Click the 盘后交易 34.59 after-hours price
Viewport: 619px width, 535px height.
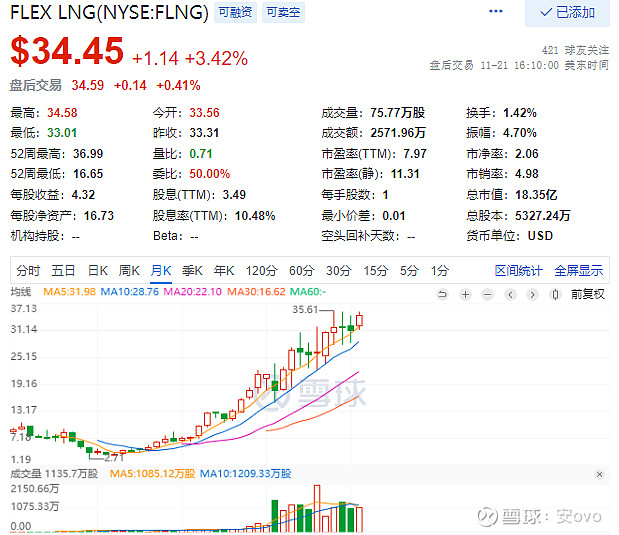88,85
